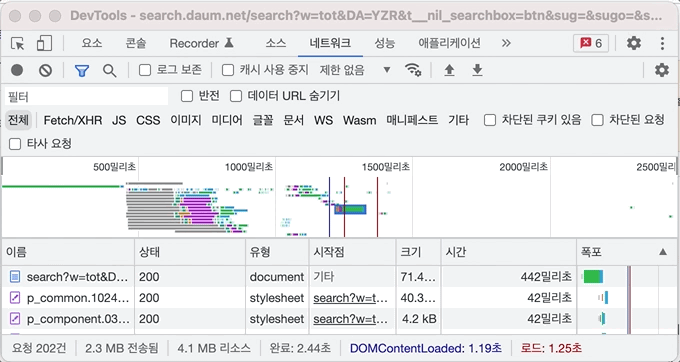Filter requests by 문서
The image size is (680, 362).
[x=294, y=120]
